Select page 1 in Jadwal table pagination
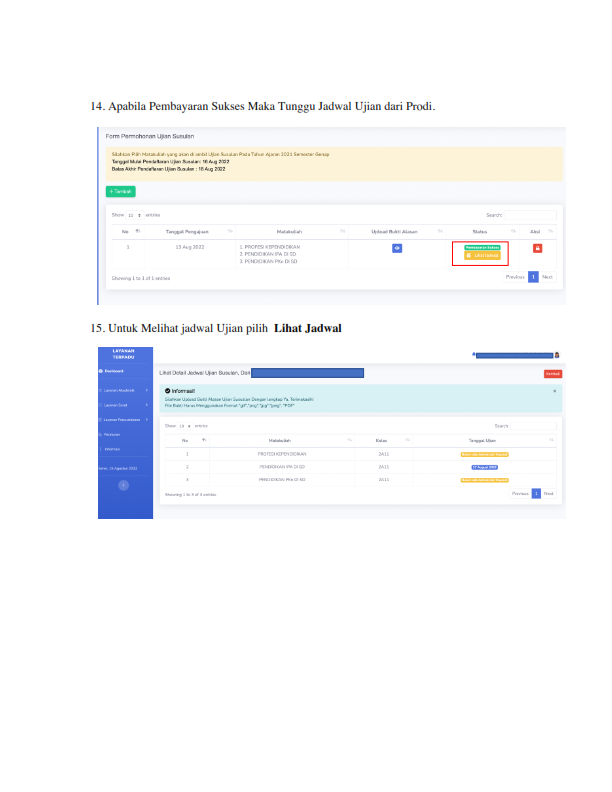This screenshot has width=612, height=792. tap(536, 493)
